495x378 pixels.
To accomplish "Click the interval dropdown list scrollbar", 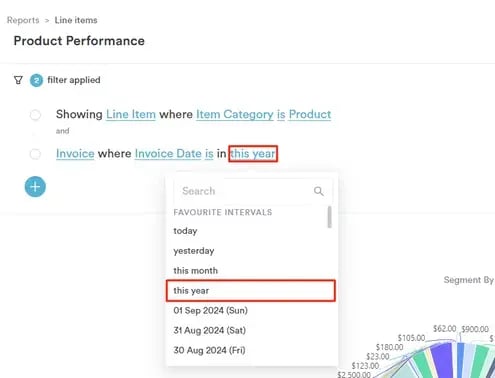I will 330,217.
